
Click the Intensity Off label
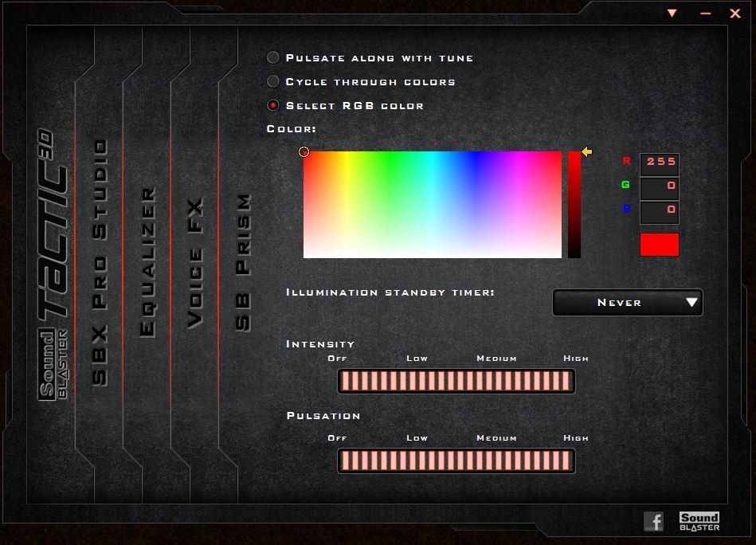[337, 359]
